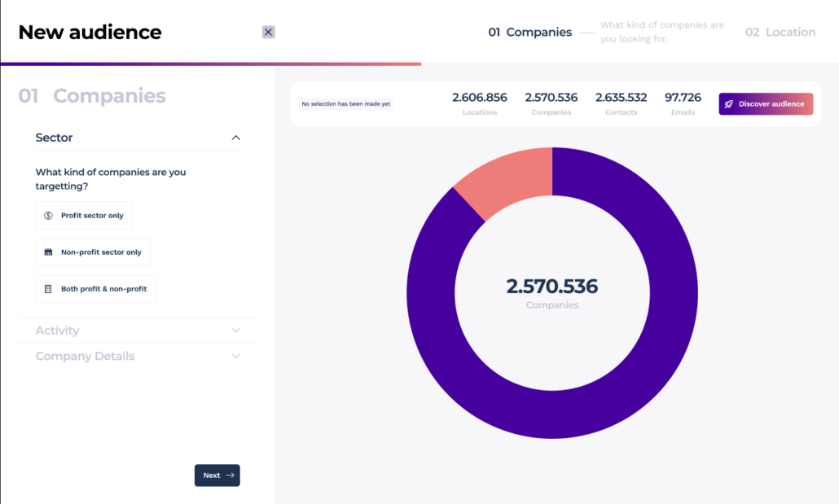Click the building icon for Both sectors
839x504 pixels.
point(48,289)
